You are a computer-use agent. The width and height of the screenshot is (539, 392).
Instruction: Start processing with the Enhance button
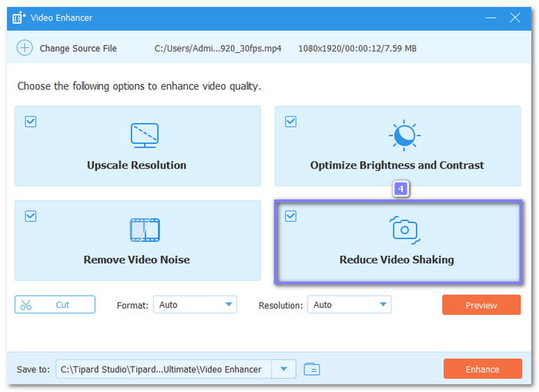pyautogui.click(x=483, y=369)
